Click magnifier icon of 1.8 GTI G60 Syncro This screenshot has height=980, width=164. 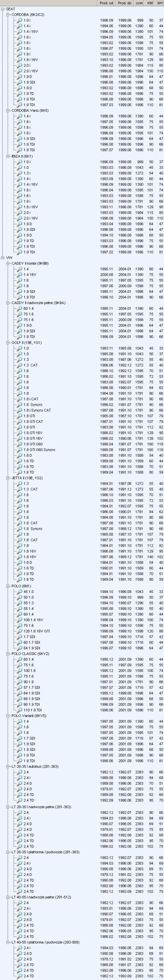point(20,449)
